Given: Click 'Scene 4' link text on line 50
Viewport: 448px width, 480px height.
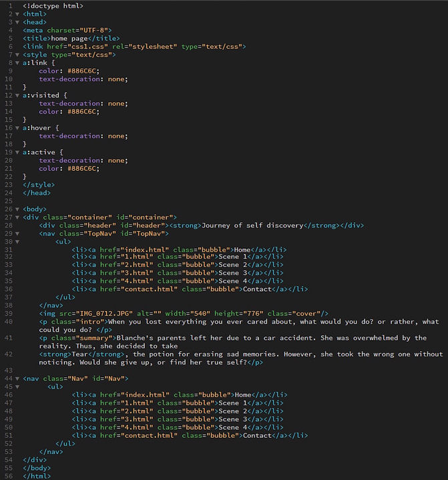Looking at the screenshot, I should (233, 427).
